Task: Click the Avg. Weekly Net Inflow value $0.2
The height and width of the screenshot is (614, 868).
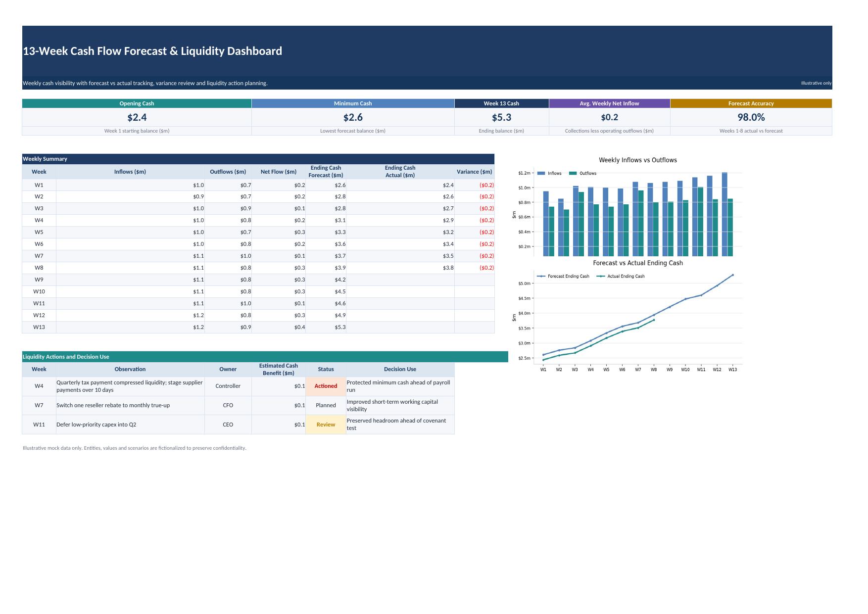Action: (x=609, y=117)
